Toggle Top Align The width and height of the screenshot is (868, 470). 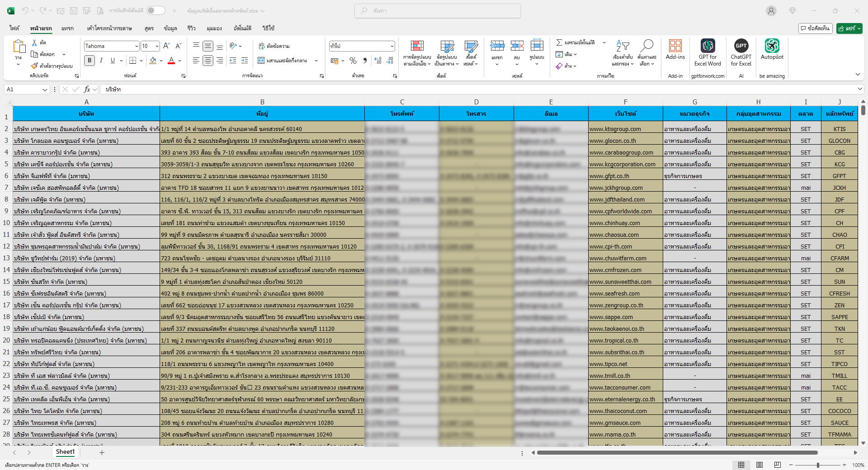coord(196,46)
